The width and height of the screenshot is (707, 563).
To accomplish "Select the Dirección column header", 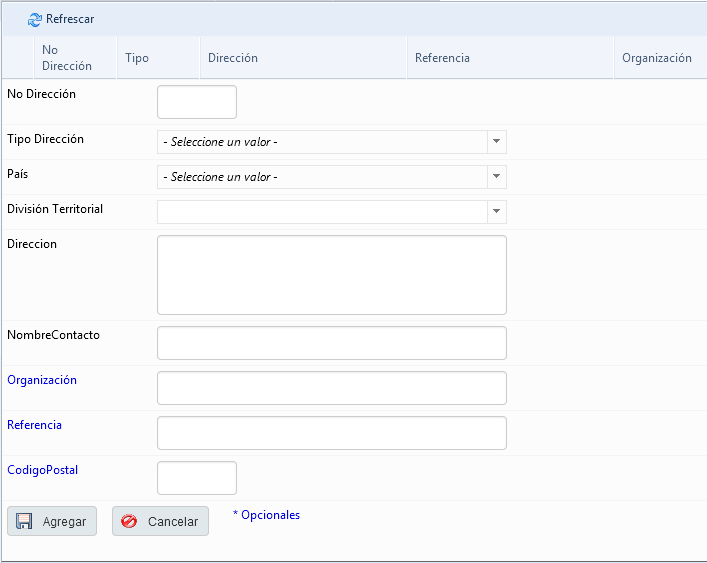I will [233, 58].
